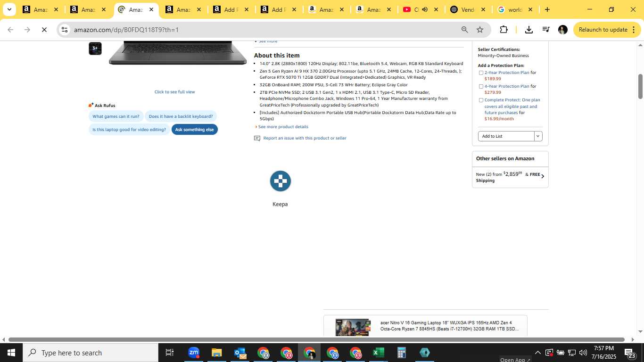644x362 pixels.
Task: Open Task View on the taskbar
Action: pos(170,353)
